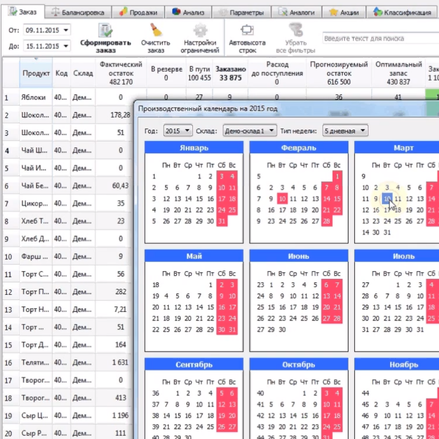Select May 15 in the calendar
Screen dimensions: 439x439
[x=210, y=307]
